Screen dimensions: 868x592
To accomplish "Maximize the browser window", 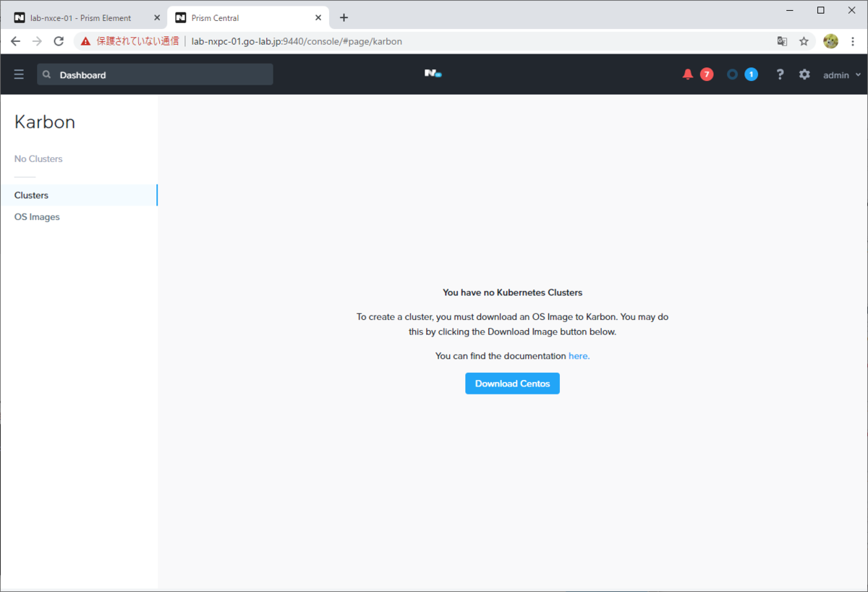I will pyautogui.click(x=821, y=9).
